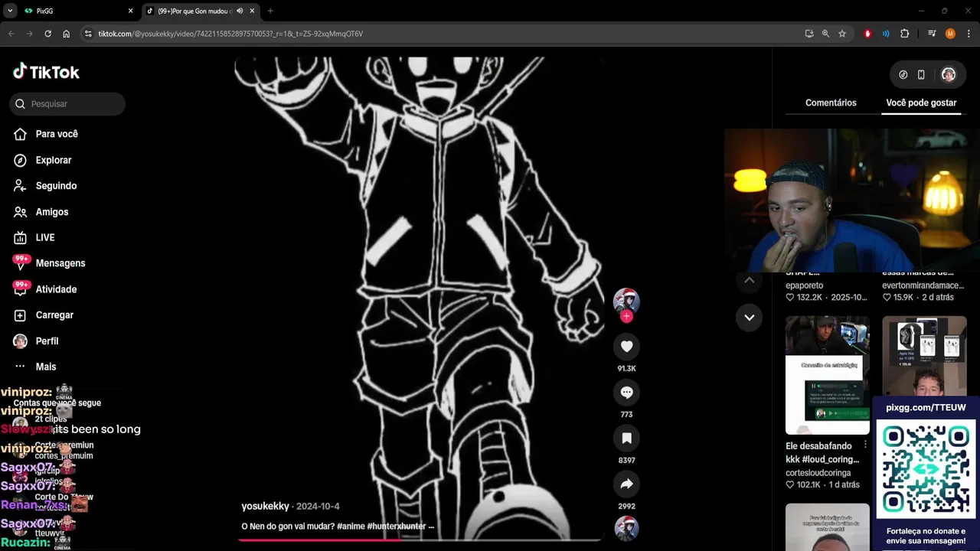This screenshot has height=551, width=980.
Task: Follow creator with red plus badge
Action: coord(626,316)
